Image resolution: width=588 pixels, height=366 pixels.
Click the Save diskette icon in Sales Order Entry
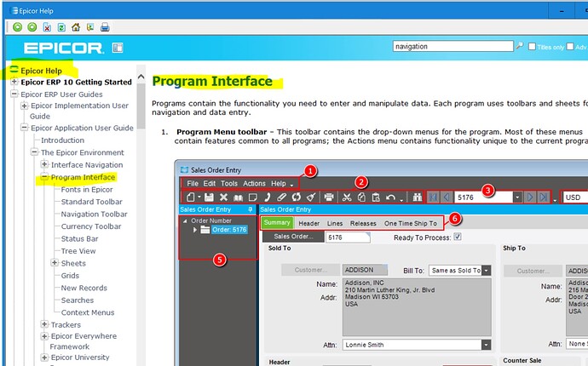coord(209,197)
